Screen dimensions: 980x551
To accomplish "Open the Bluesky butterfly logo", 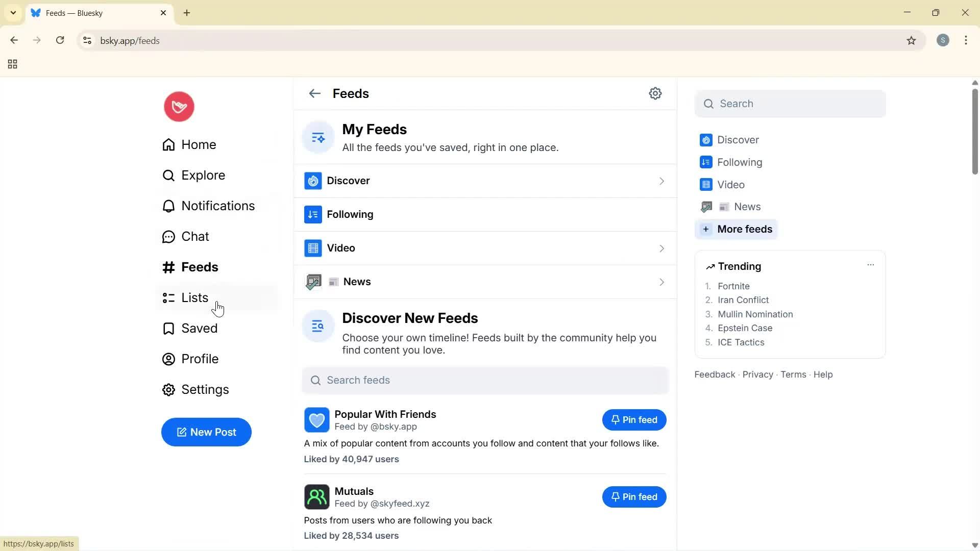I will pos(178,106).
